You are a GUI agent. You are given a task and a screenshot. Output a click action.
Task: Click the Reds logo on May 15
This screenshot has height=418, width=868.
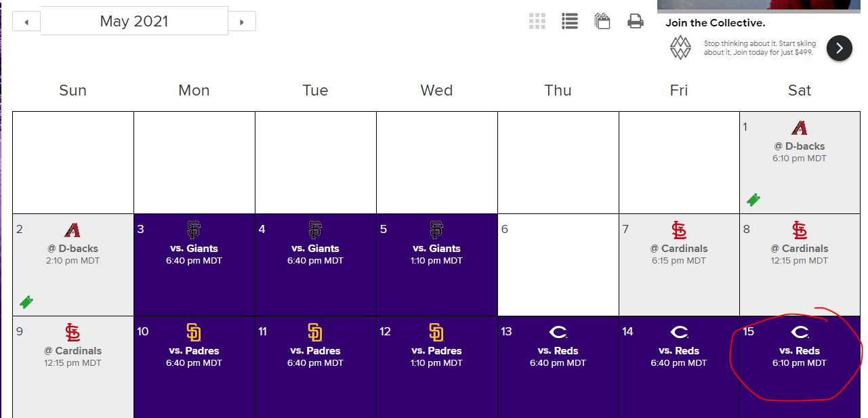click(x=800, y=333)
